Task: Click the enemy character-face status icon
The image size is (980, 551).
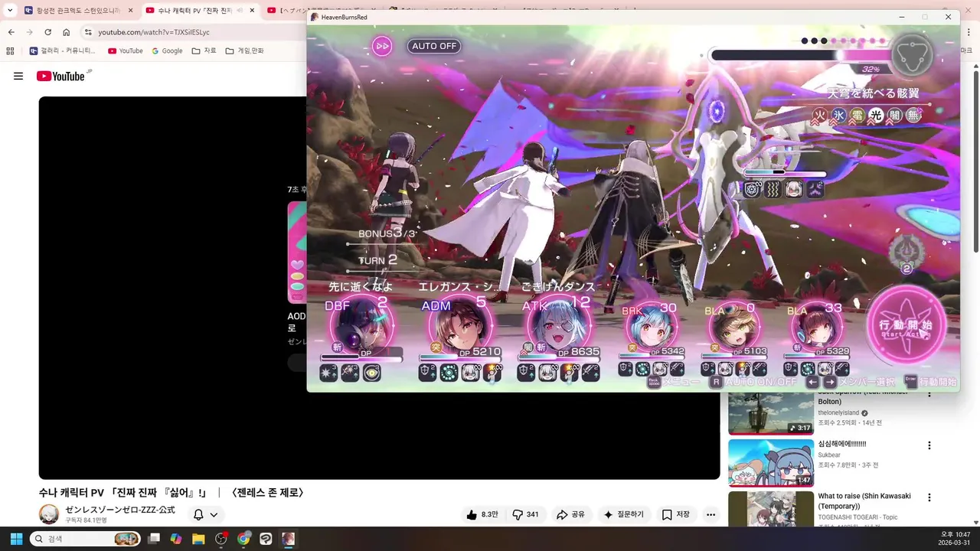Action: (795, 189)
